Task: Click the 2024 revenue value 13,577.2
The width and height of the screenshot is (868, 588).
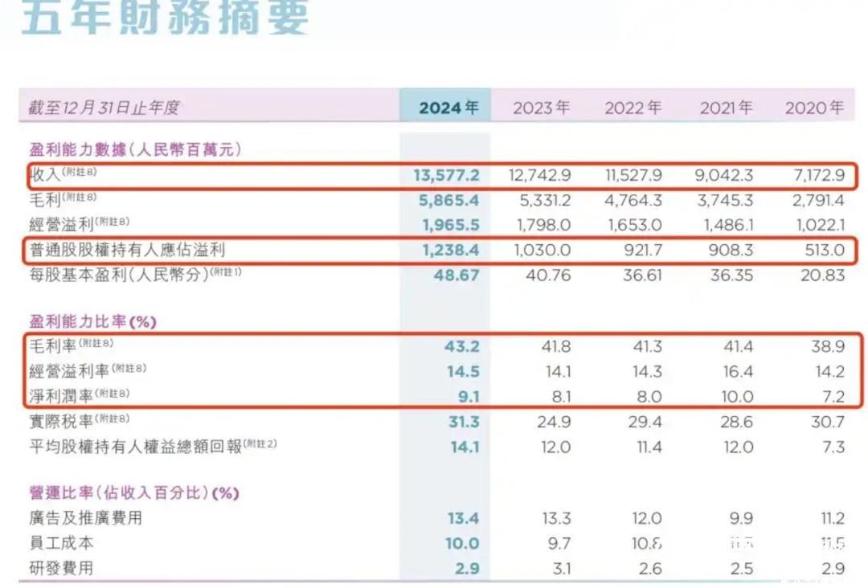Action: 446,174
